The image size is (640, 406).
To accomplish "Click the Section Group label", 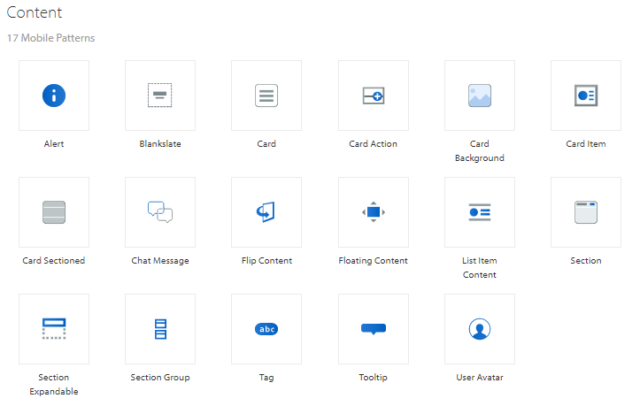I will coord(160,377).
